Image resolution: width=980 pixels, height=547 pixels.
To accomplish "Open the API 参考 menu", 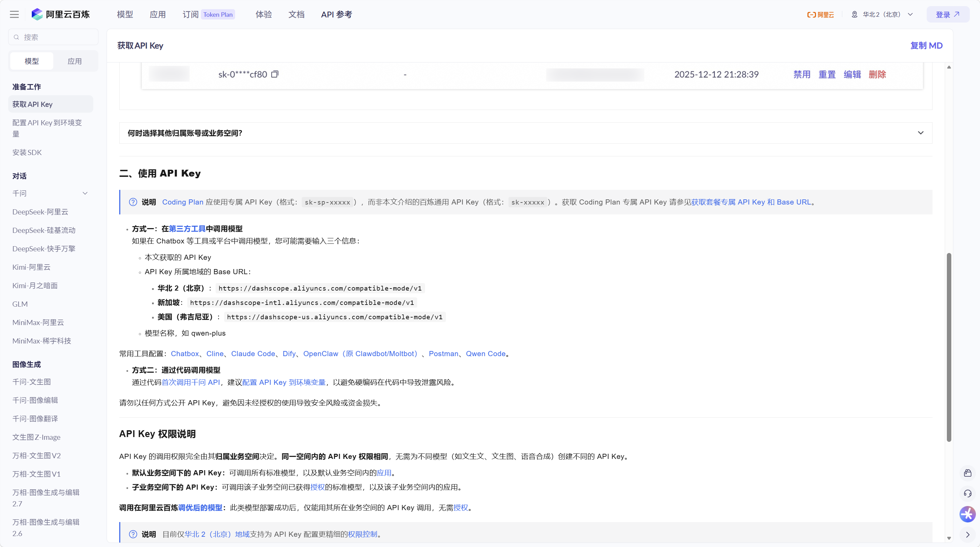I will click(x=336, y=14).
